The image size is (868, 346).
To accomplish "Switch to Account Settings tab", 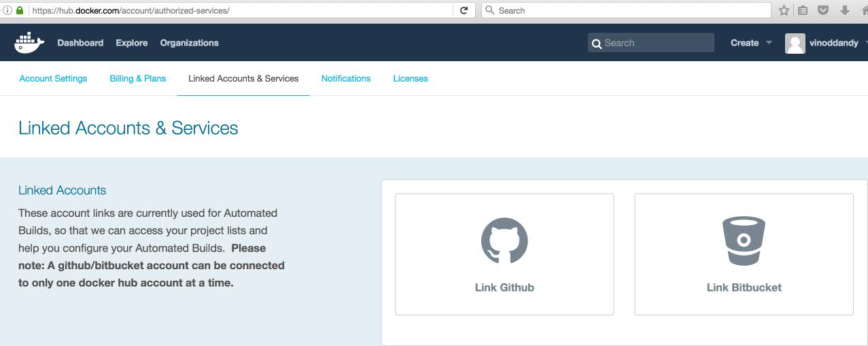I will point(53,78).
